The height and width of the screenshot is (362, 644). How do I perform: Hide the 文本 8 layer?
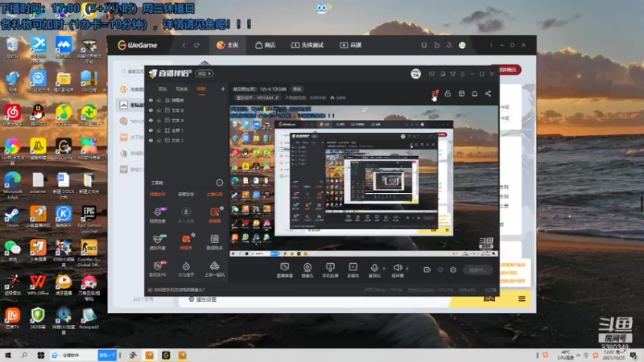151,110
